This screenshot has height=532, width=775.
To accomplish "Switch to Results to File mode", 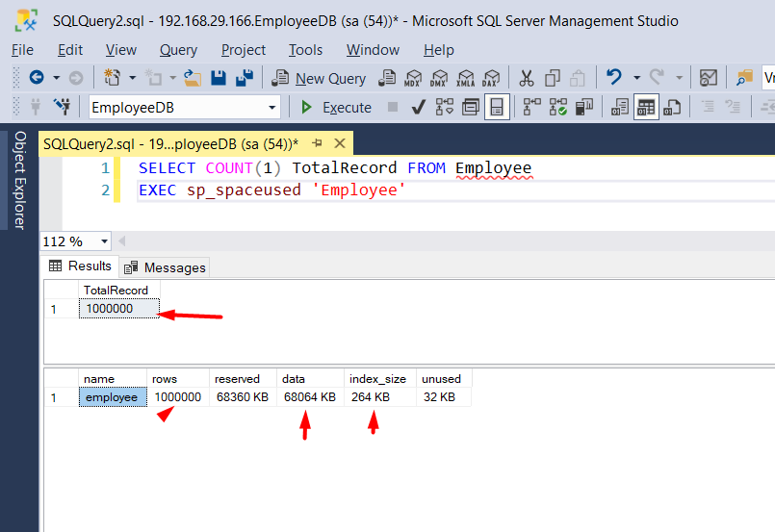I will coord(672,107).
